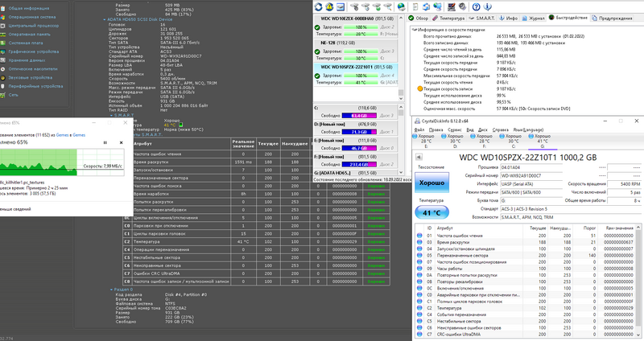Switch to the Температура tab
The height and width of the screenshot is (341, 644).
click(x=448, y=18)
